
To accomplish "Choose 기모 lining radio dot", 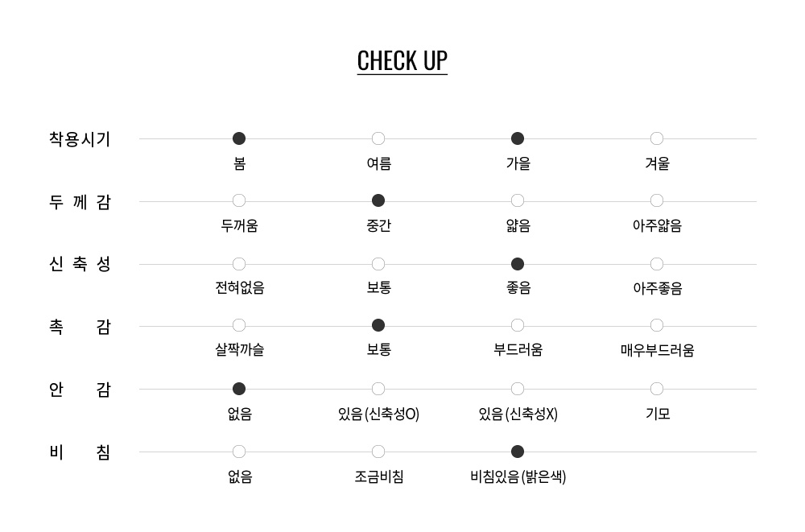I will pyautogui.click(x=657, y=389).
